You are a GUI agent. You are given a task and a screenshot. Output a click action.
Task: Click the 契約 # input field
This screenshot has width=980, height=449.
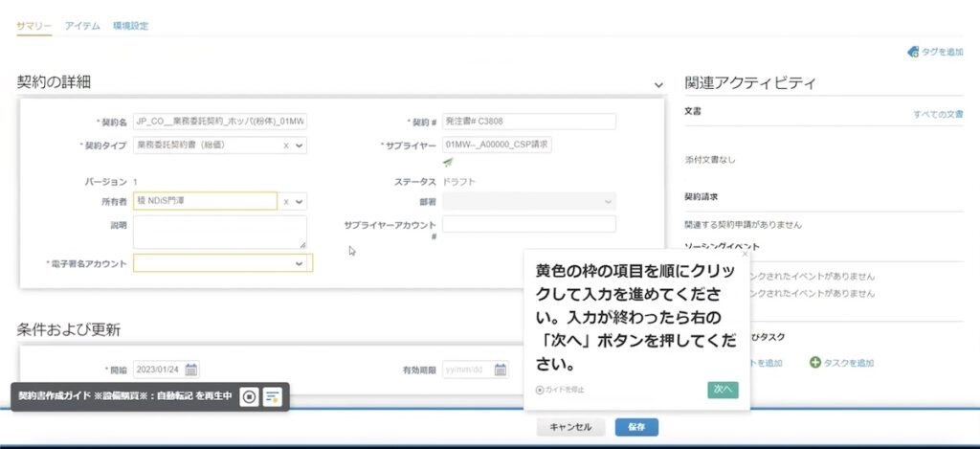click(528, 122)
